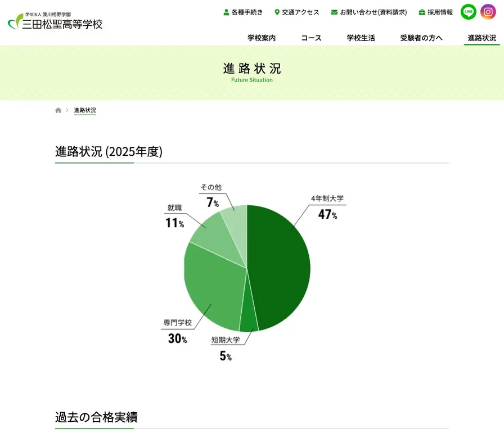Open the Instagram icon link
This screenshot has width=504, height=433.
click(488, 12)
